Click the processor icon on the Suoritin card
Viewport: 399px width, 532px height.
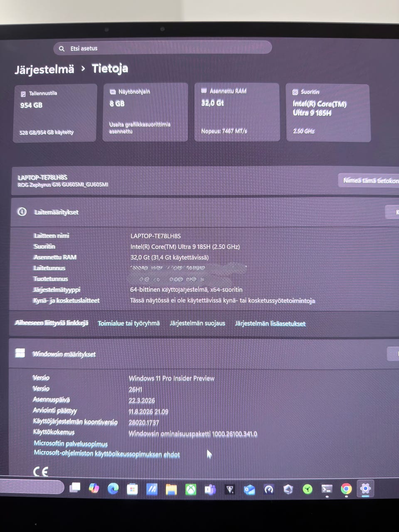pyautogui.click(x=295, y=92)
